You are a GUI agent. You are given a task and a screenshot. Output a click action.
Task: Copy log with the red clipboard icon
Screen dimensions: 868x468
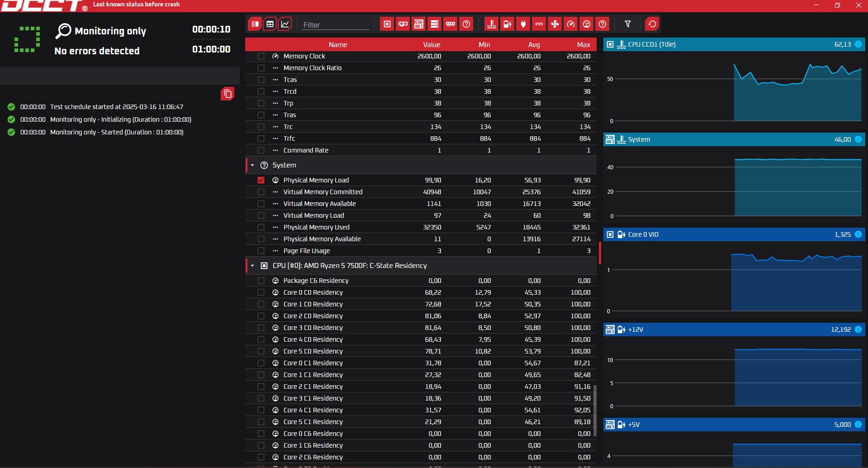click(228, 94)
